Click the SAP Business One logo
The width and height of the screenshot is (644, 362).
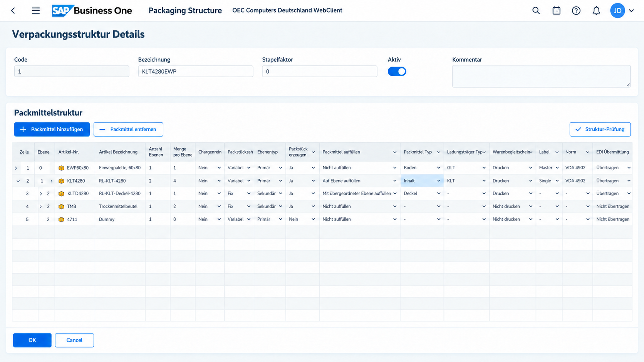[92, 11]
